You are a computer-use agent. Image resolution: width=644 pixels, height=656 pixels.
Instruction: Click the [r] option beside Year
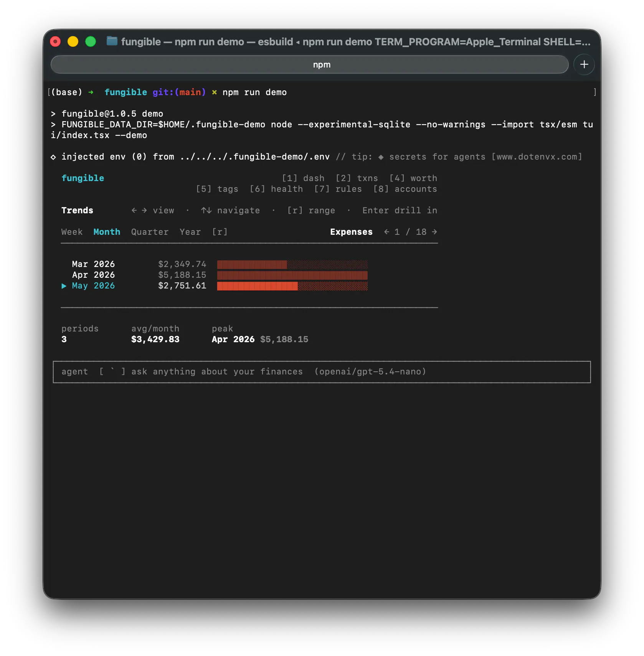click(220, 232)
